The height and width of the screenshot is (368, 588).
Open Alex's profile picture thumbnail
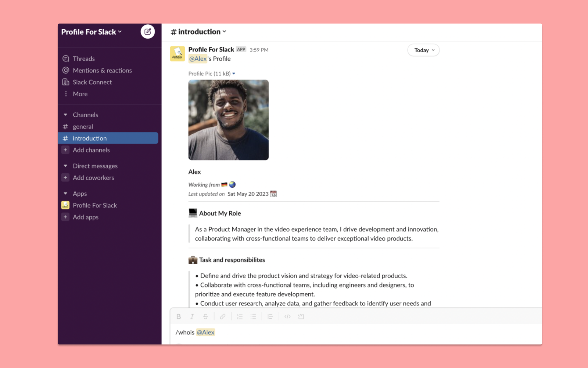tap(229, 120)
